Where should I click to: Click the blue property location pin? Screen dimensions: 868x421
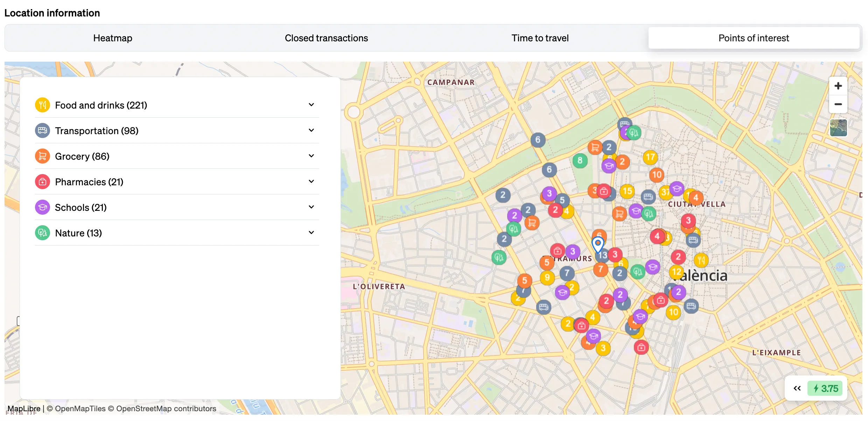(x=598, y=244)
